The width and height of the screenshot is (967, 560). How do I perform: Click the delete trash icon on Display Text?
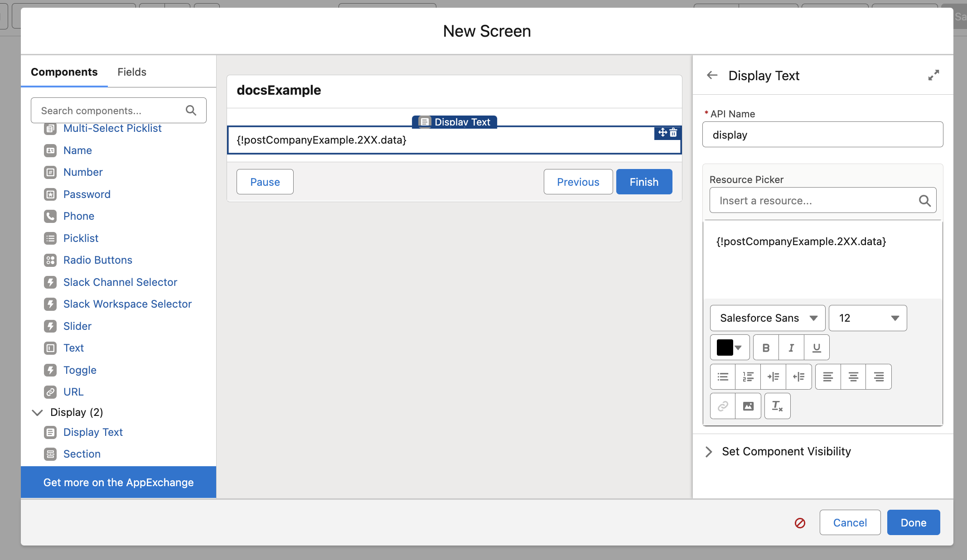coord(673,132)
